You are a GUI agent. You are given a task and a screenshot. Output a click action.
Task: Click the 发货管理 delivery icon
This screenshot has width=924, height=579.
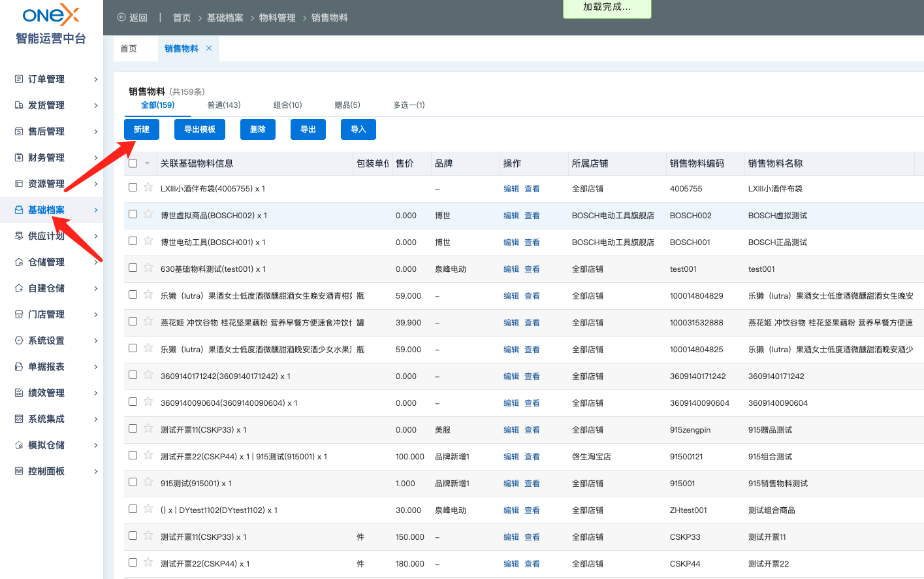pos(19,105)
